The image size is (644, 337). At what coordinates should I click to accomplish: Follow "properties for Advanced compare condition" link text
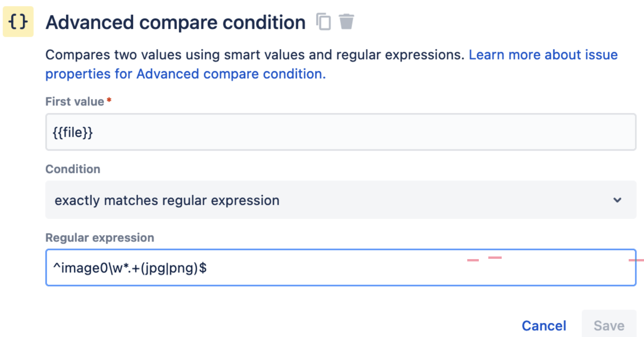point(185,74)
